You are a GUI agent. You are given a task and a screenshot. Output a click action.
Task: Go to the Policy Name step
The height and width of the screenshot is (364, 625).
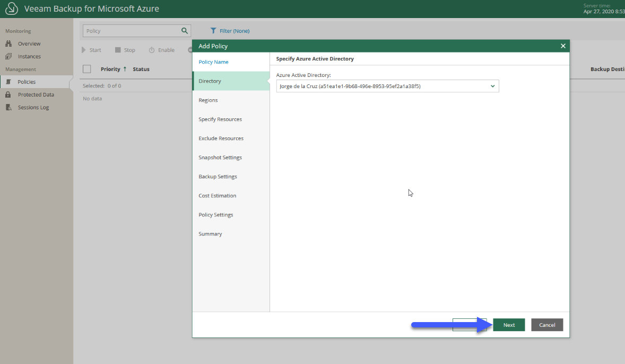click(x=214, y=62)
